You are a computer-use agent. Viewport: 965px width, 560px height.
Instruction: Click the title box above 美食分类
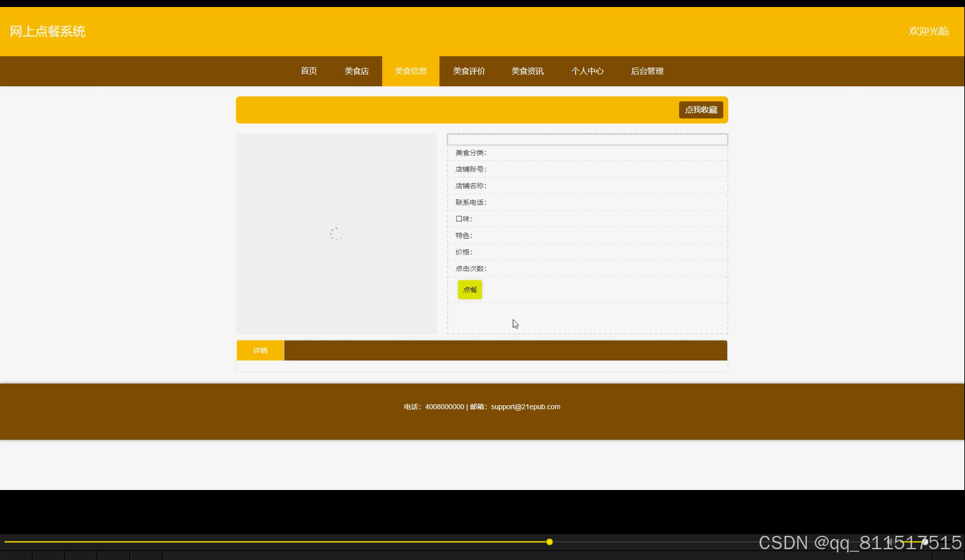[x=587, y=139]
